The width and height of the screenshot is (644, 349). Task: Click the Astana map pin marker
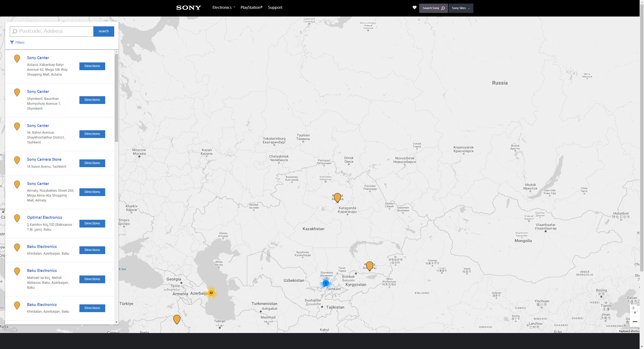pyautogui.click(x=337, y=197)
